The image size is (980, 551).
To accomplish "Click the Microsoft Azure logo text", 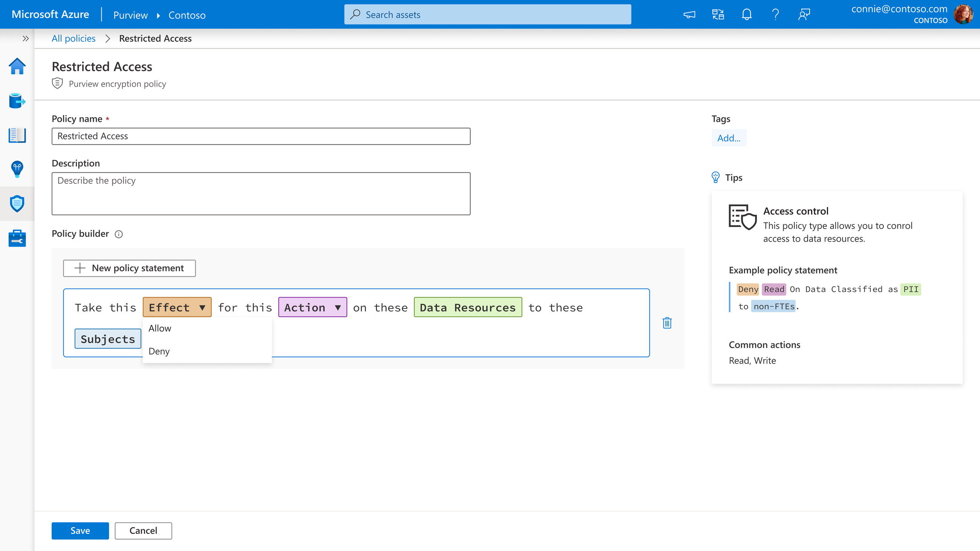I will click(x=50, y=14).
